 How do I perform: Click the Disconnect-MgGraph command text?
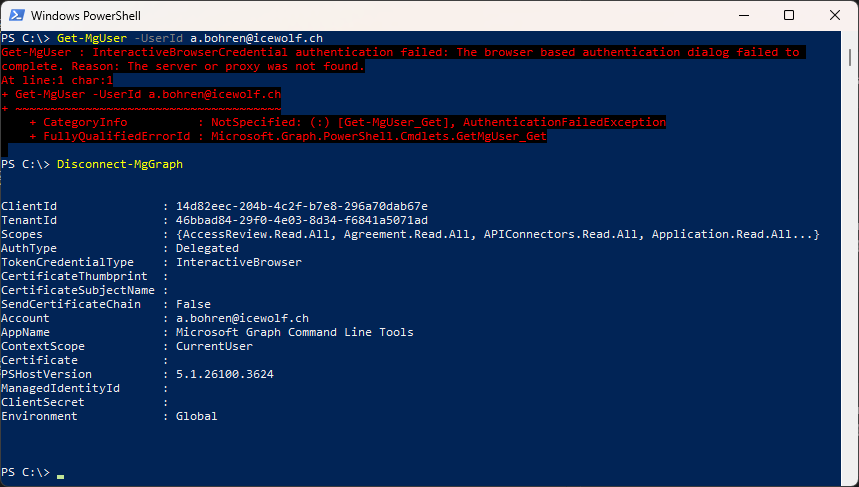tap(119, 164)
